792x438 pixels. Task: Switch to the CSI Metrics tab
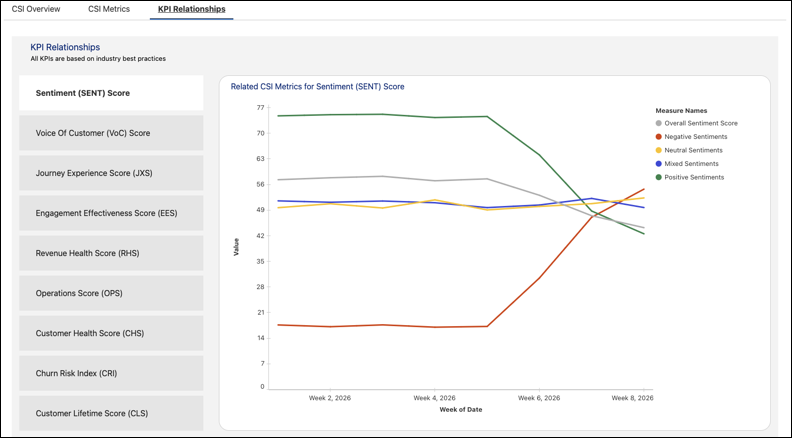tap(109, 9)
